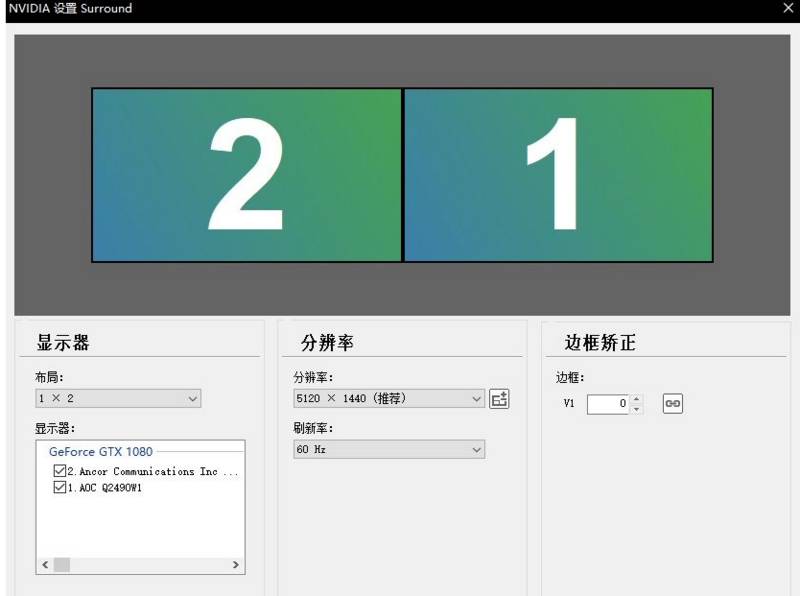
Task: Click the display list horizontal scrollbar thumb
Action: coord(62,565)
